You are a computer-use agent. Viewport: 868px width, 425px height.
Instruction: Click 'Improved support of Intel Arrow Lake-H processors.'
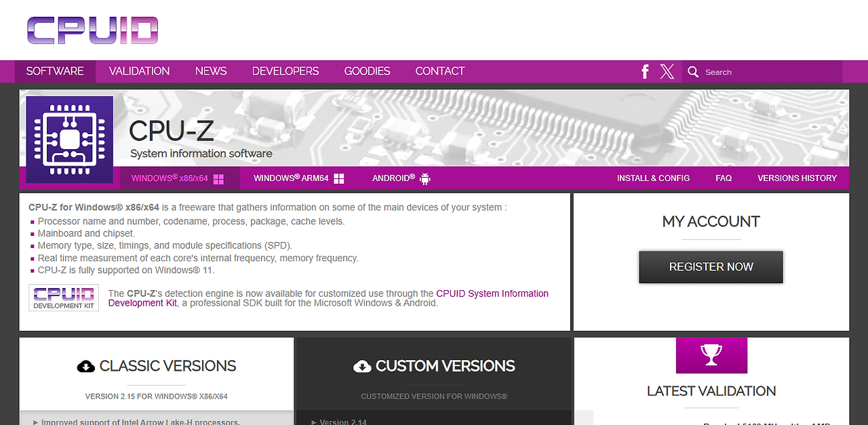140,422
